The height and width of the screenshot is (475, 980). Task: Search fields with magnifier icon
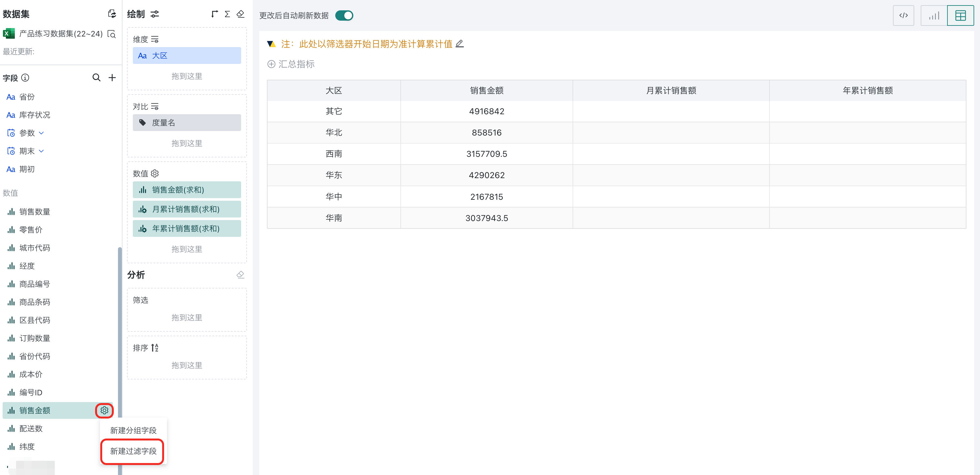coord(96,78)
